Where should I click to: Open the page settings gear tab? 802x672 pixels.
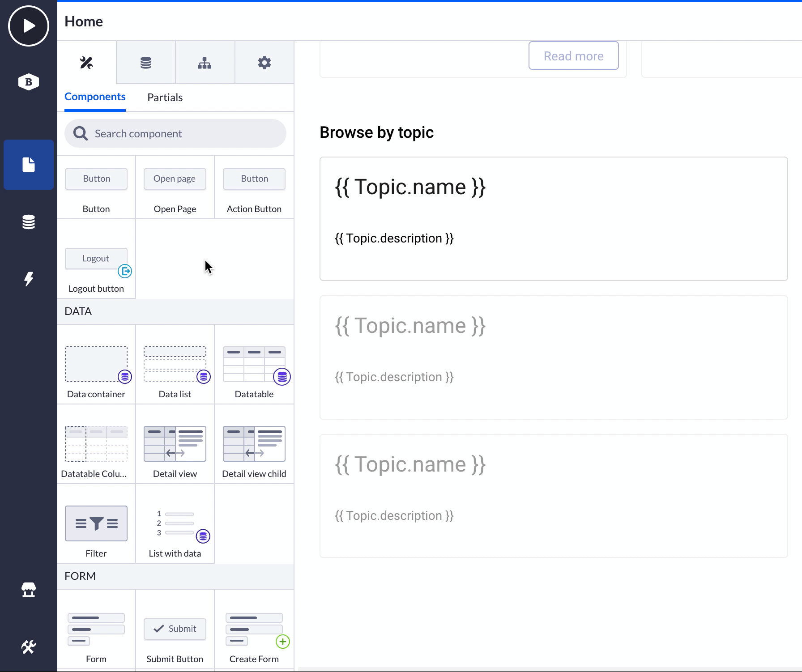pos(264,63)
